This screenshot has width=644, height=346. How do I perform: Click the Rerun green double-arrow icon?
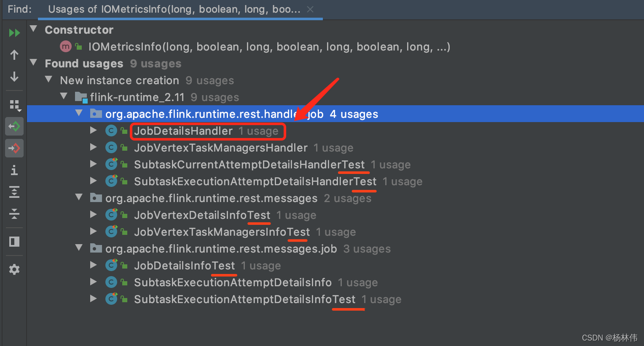pyautogui.click(x=14, y=33)
